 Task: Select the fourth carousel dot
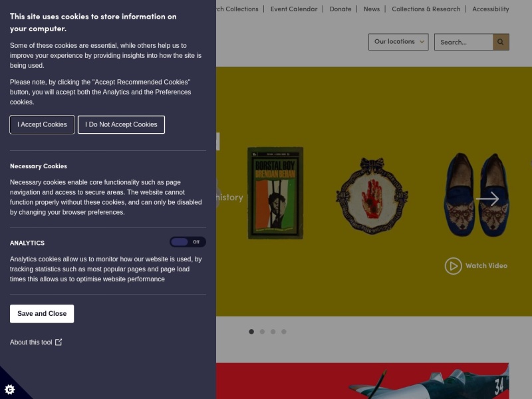284,331
